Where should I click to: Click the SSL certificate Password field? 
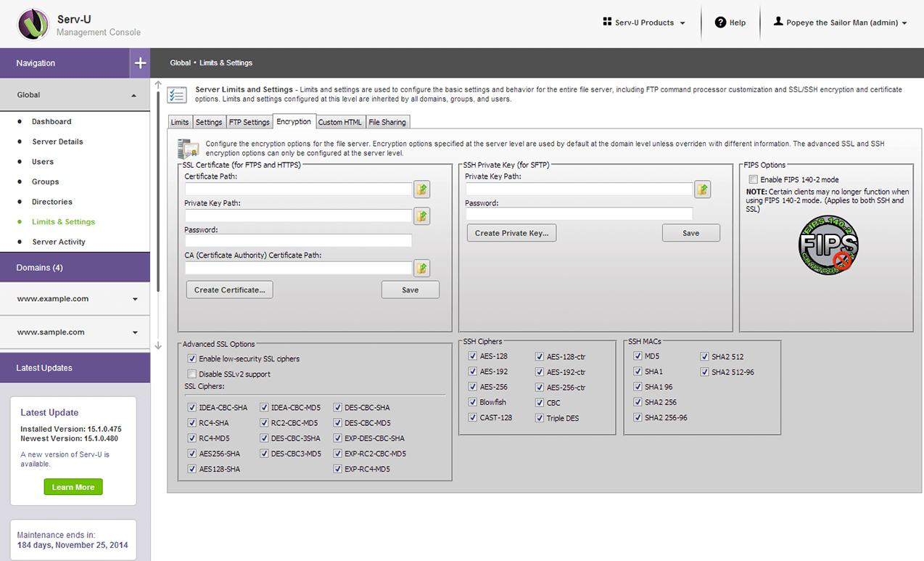tap(298, 241)
